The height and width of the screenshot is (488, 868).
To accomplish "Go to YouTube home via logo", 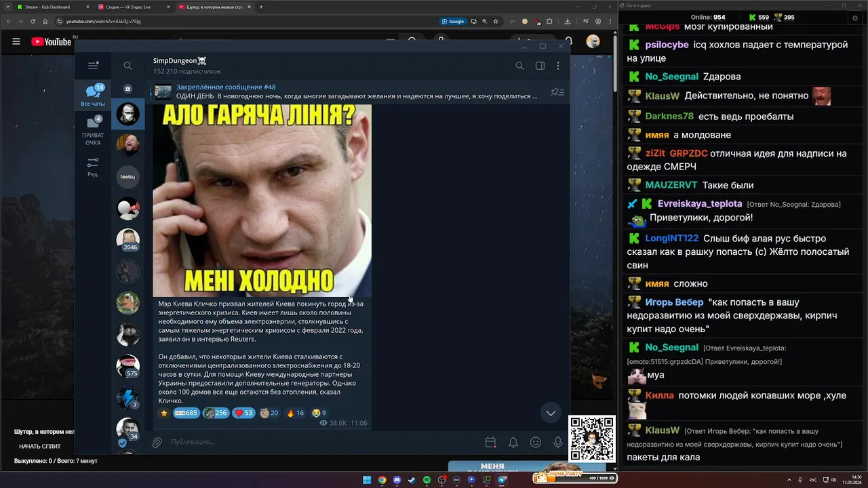I will (x=51, y=41).
